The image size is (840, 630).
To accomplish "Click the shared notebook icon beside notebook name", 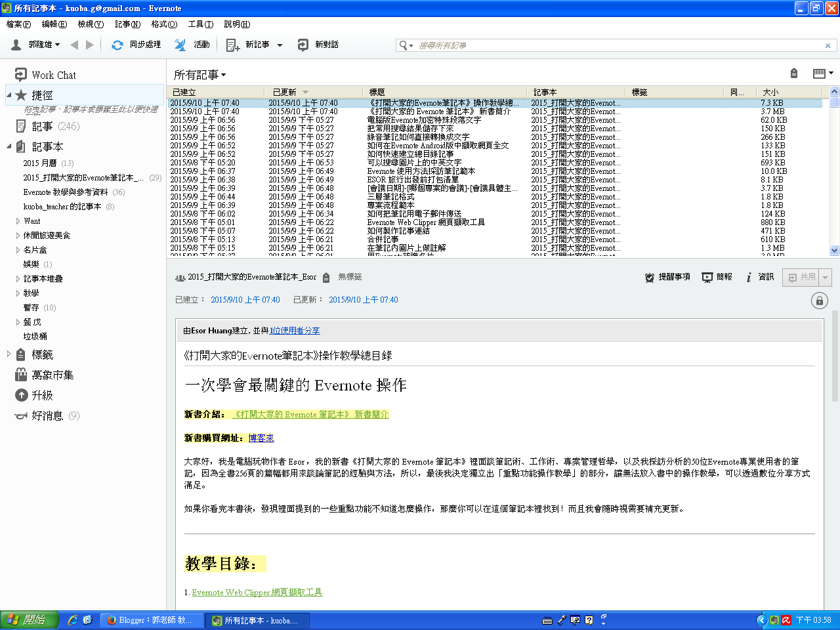I will click(180, 278).
